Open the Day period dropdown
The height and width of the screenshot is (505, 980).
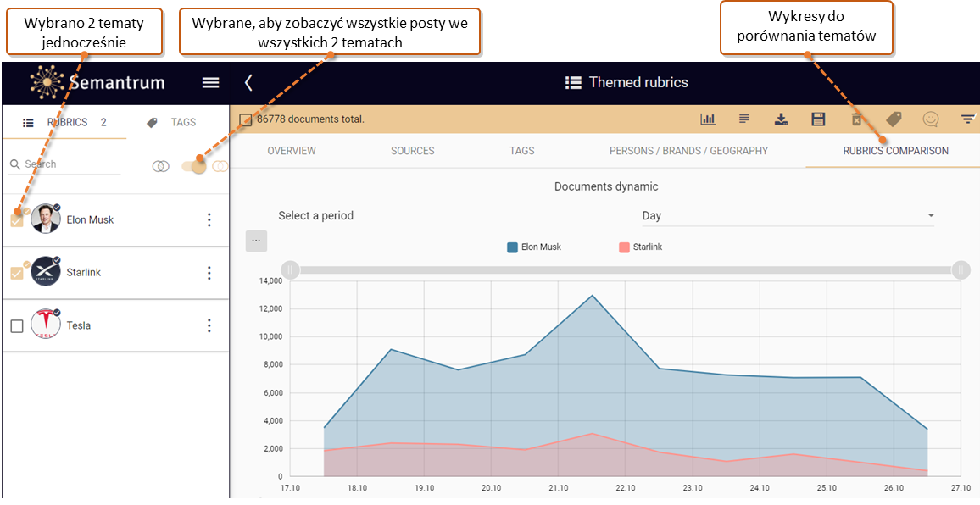pos(788,215)
